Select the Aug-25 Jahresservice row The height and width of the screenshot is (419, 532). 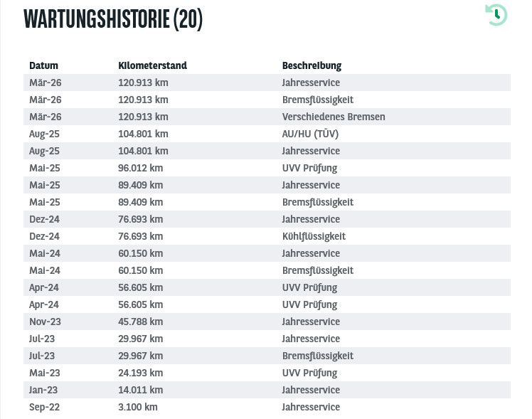click(x=267, y=151)
